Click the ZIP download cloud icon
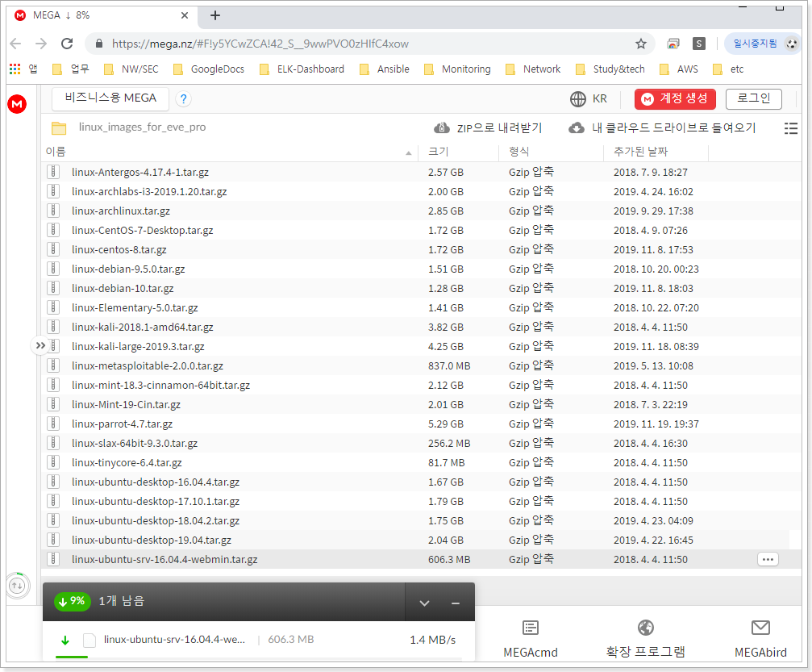Viewport: 812px width, 672px height. (442, 127)
